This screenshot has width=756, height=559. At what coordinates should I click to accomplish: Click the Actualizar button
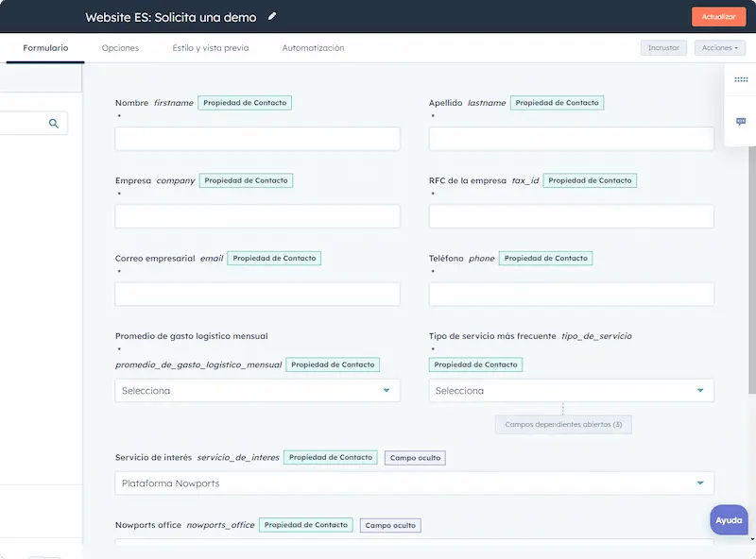[x=718, y=17]
